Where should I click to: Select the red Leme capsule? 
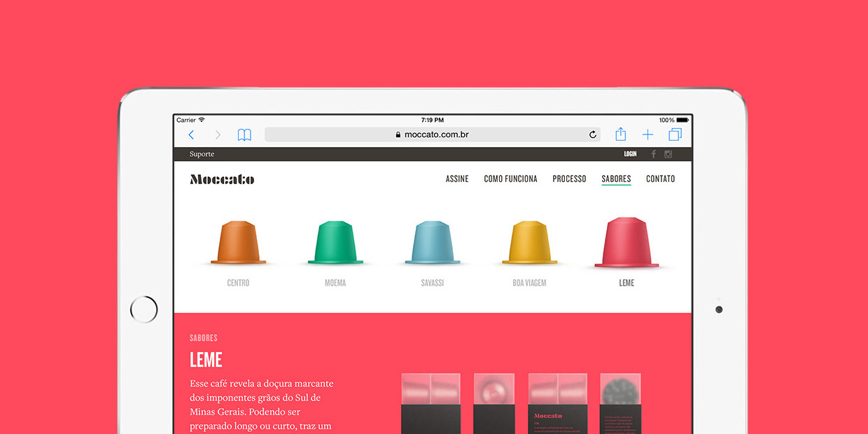pos(626,242)
